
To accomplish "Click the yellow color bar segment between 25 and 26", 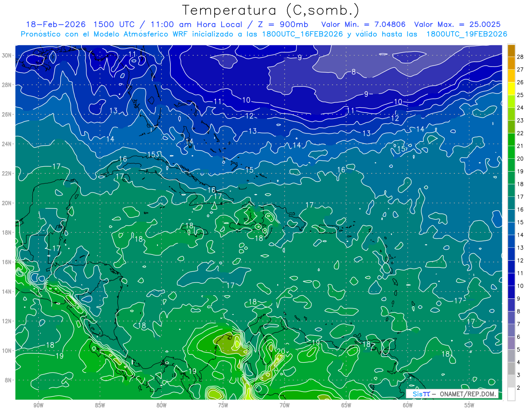I will 511,89.
